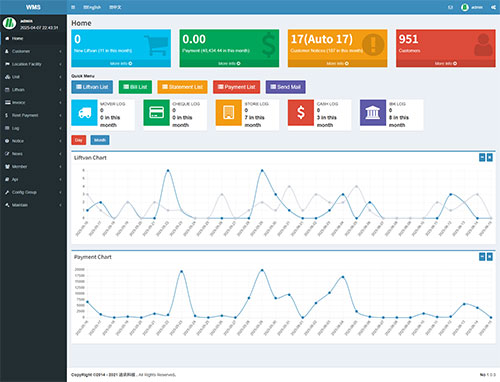Screen dimensions: 500x382
Task: Close the Liftvan Chart panel
Action: 490,157
